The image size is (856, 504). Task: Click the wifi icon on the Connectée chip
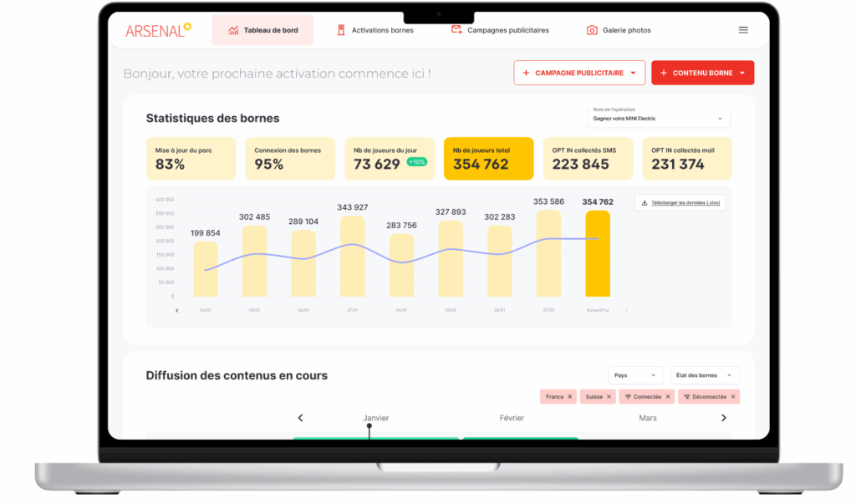tap(629, 396)
